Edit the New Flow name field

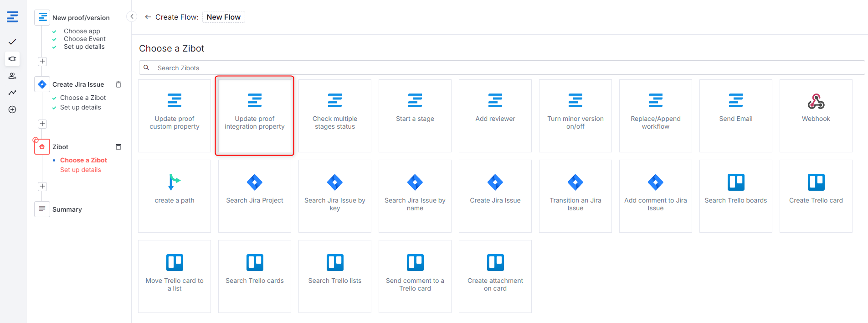coord(223,17)
